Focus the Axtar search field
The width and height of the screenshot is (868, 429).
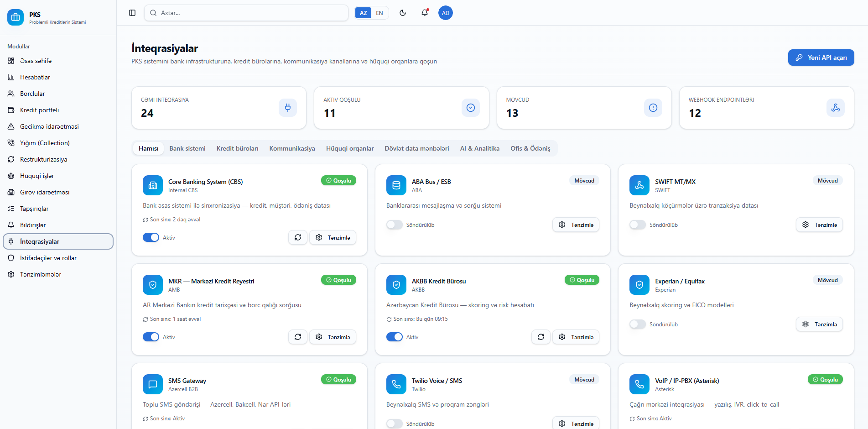246,13
